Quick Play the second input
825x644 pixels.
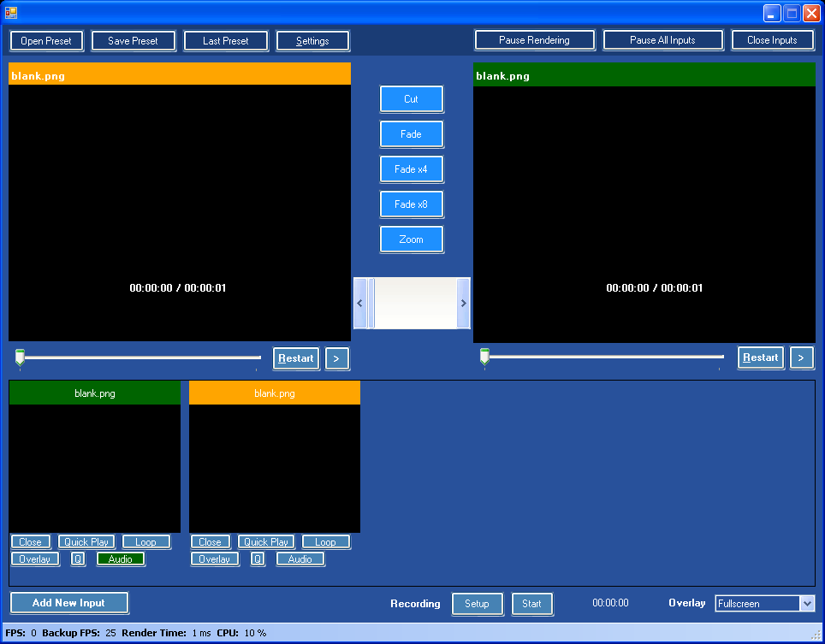[266, 542]
